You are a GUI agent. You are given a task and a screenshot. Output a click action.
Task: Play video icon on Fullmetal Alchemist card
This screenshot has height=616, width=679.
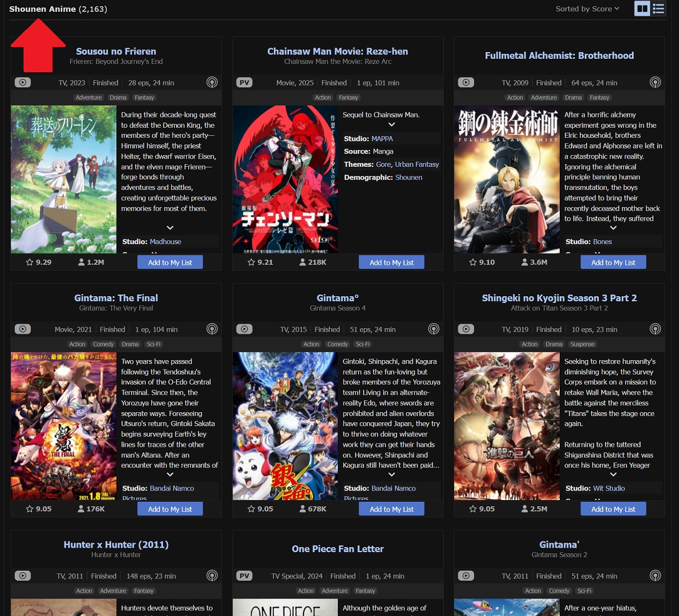click(466, 82)
